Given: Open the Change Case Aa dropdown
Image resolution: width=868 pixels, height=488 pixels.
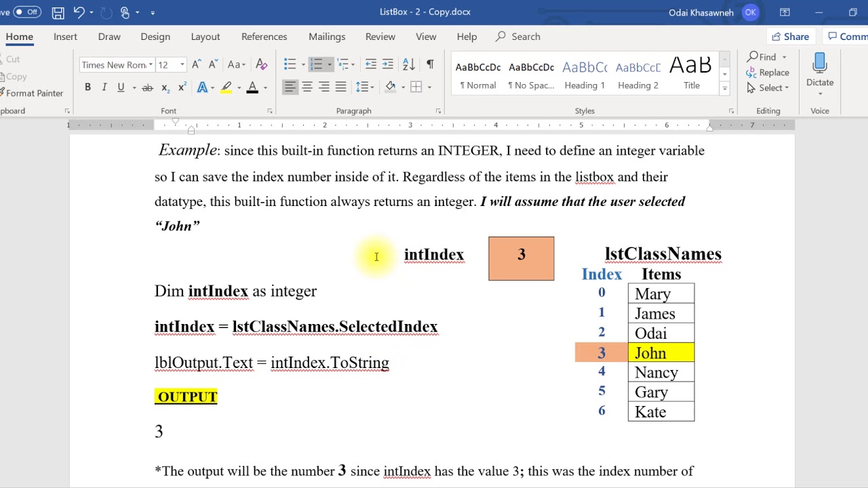Looking at the screenshot, I should tap(236, 64).
